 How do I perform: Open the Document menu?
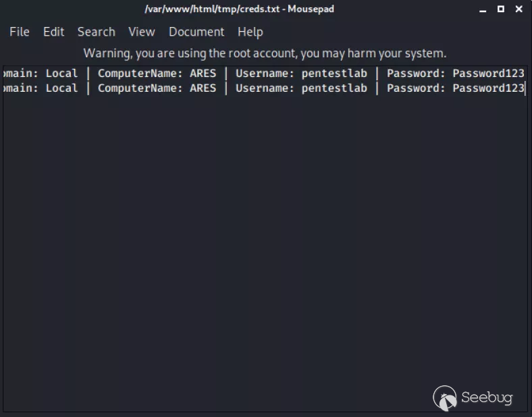(196, 32)
